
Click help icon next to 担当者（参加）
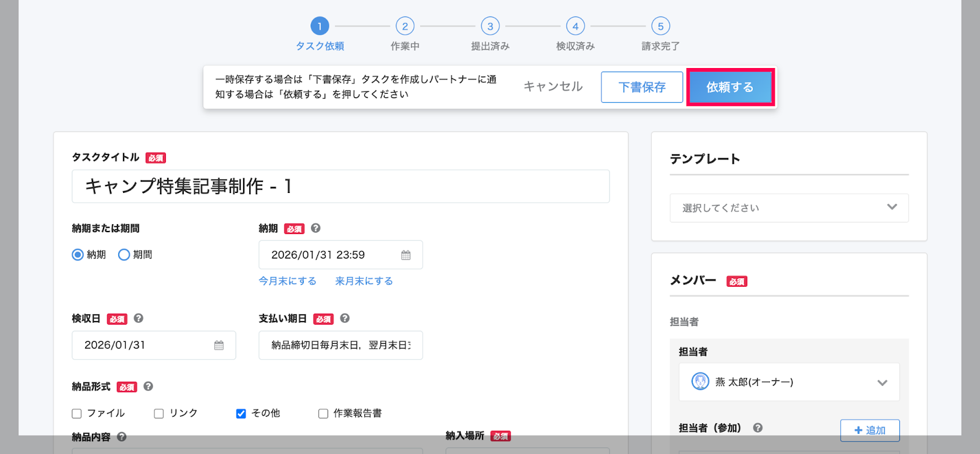pyautogui.click(x=758, y=428)
